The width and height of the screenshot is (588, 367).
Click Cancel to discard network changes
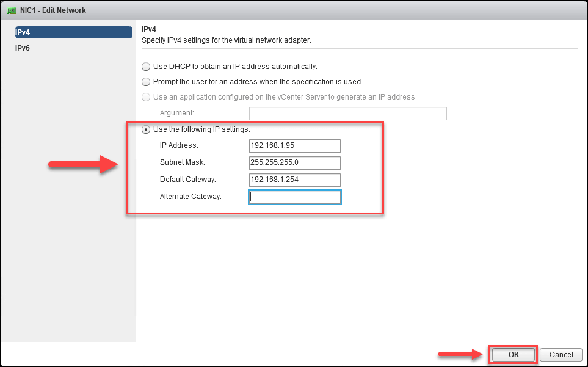[x=561, y=355]
